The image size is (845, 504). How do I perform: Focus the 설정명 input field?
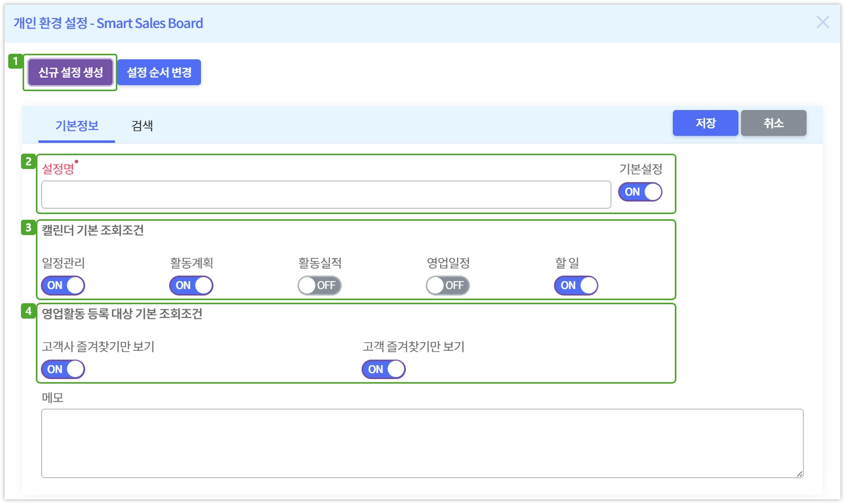(326, 194)
